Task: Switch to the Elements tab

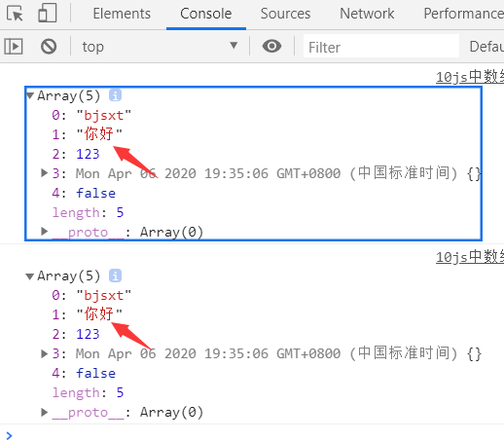Action: tap(122, 14)
